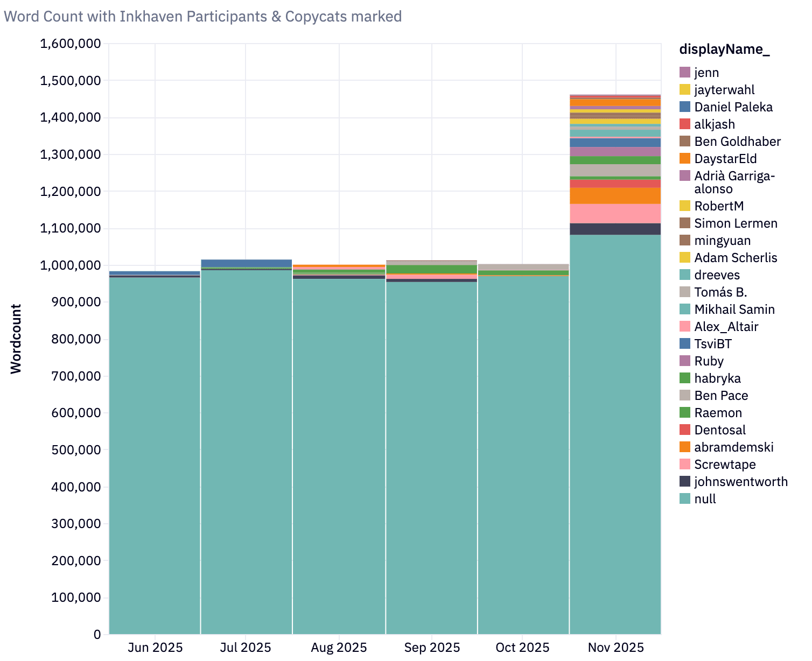Select the dreeves legend entry text
The width and height of the screenshot is (812, 661).
[717, 275]
